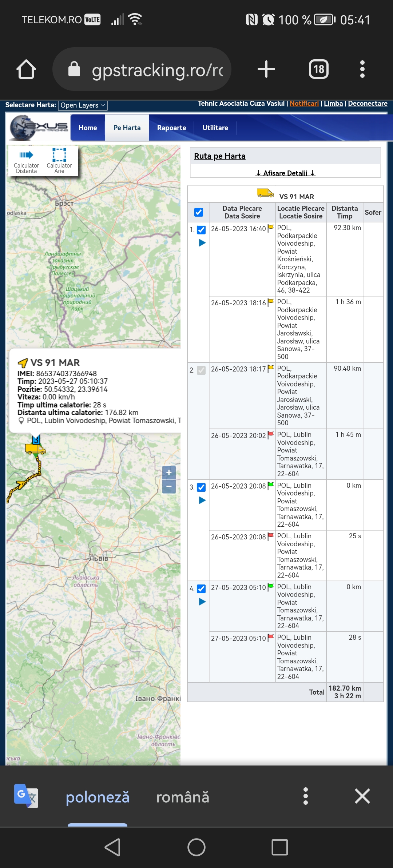Uncheck route 1 checkbox
This screenshot has width=393, height=868.
201,229
